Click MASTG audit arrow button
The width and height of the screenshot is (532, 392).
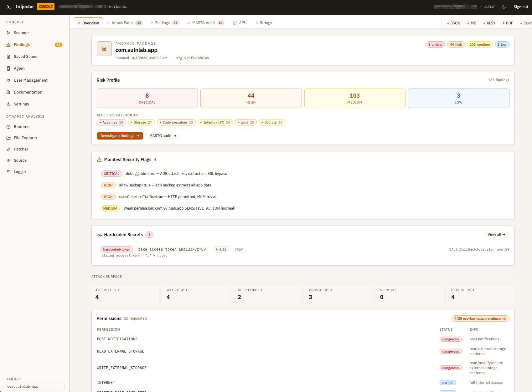(163, 136)
